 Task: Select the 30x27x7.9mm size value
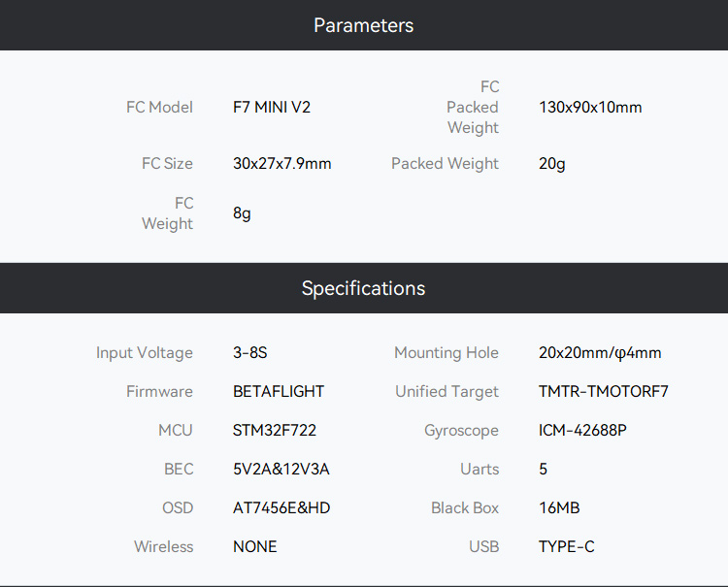282,163
